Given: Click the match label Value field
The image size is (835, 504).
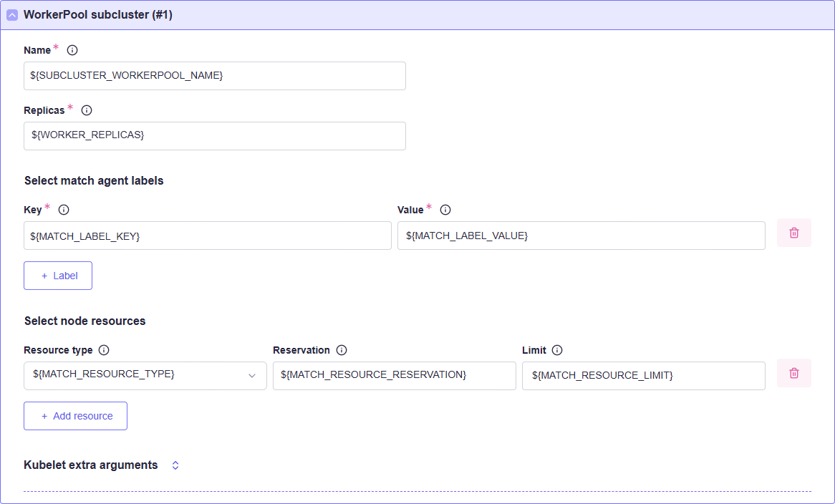Looking at the screenshot, I should (581, 236).
